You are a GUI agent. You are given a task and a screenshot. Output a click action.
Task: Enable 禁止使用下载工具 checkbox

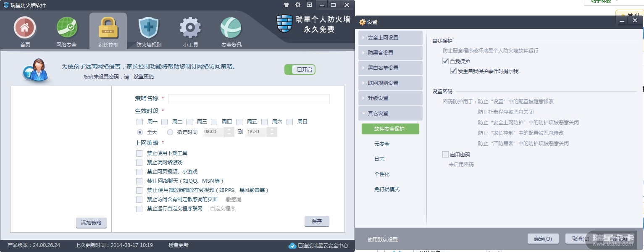point(139,153)
